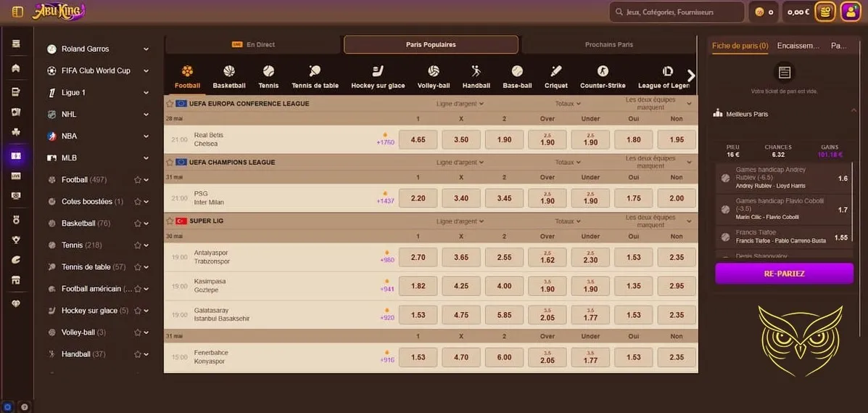Favorite Tennis de table with star

tap(137, 266)
